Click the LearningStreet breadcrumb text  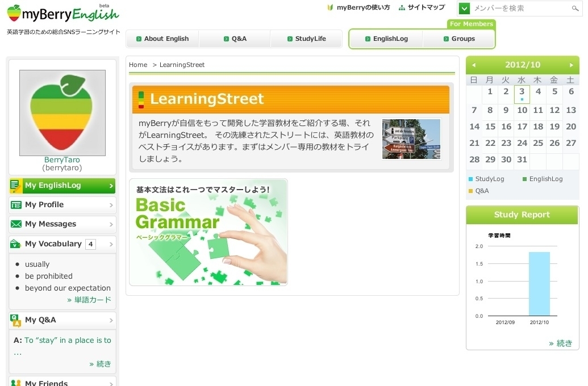[x=182, y=65]
